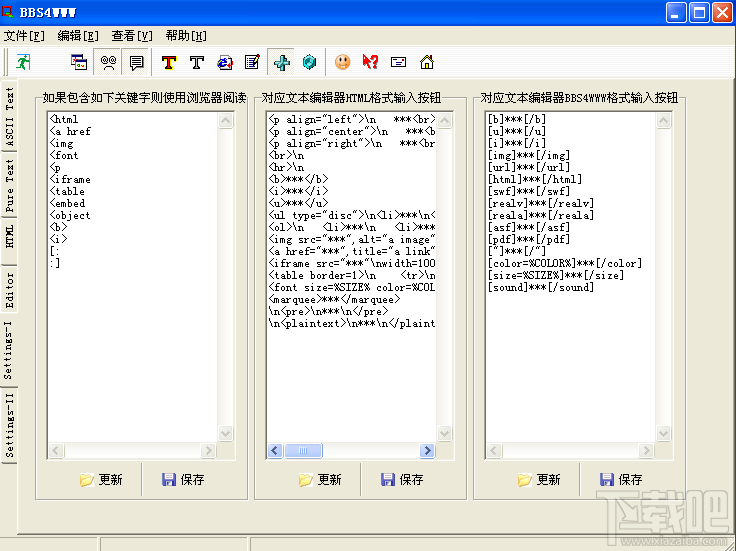Open the 编辑[E] menu
This screenshot has height=551, width=736.
78,36
